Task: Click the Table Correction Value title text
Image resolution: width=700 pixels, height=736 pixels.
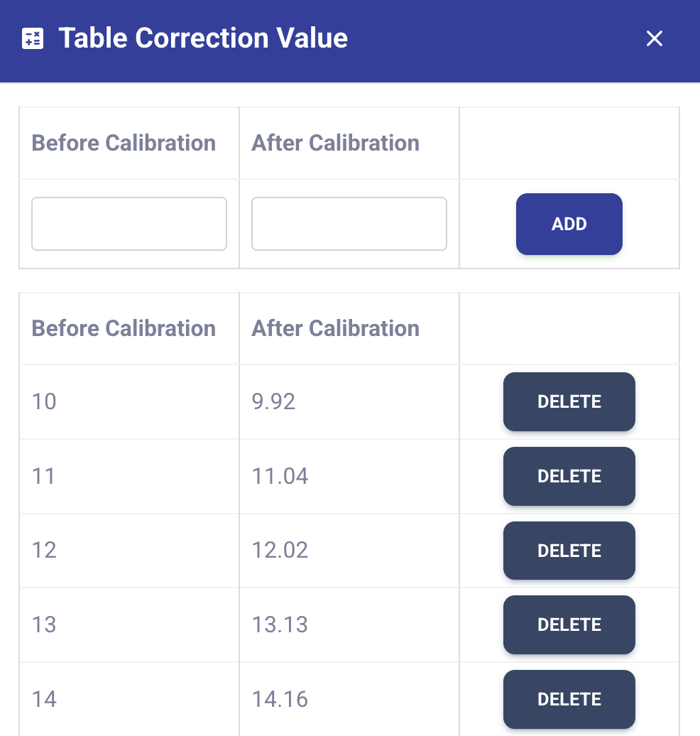Action: 203,38
